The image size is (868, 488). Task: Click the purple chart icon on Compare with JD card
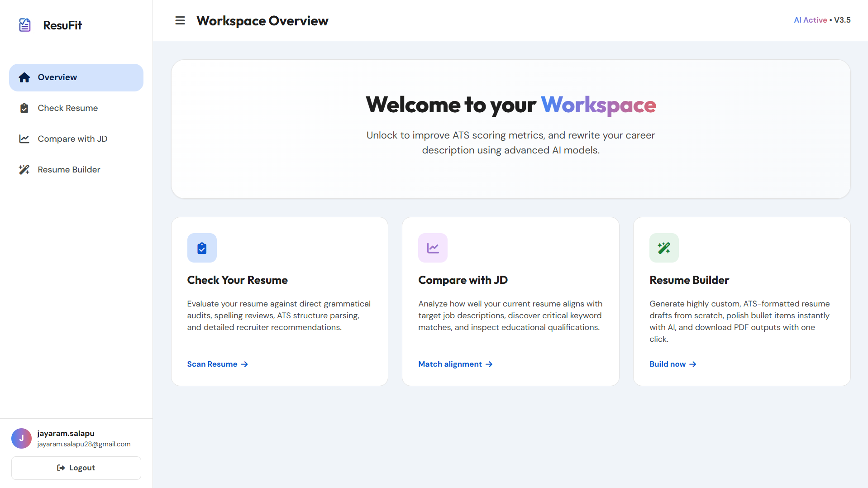click(x=433, y=248)
